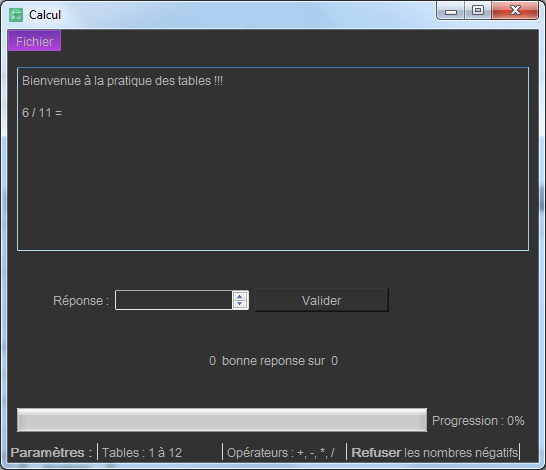Click the Valider button
This screenshot has height=470, width=546.
pos(322,300)
